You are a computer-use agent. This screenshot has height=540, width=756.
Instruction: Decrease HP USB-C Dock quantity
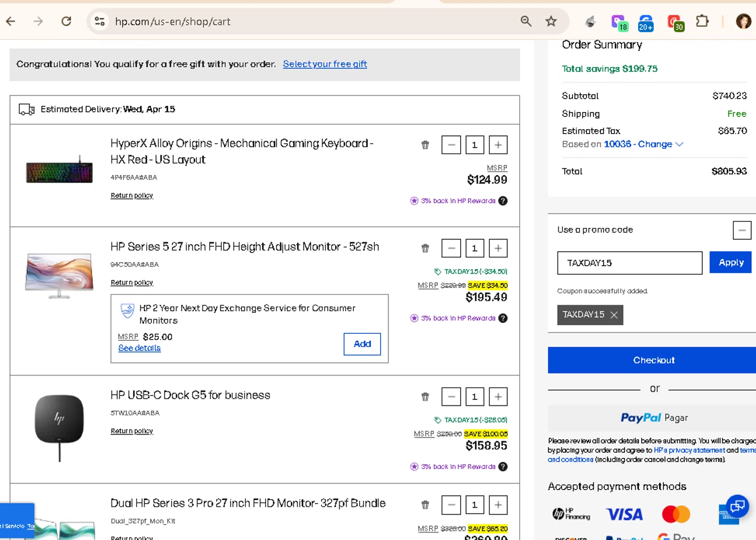click(x=451, y=397)
